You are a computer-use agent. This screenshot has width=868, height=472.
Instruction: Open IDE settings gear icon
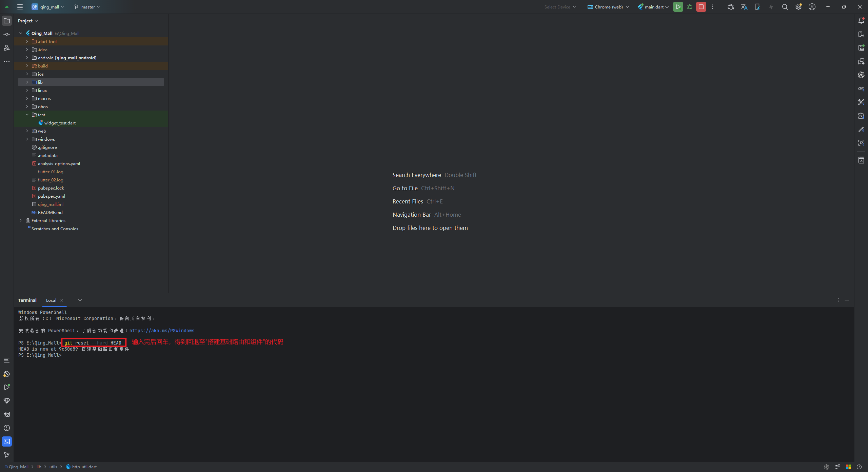pyautogui.click(x=798, y=7)
